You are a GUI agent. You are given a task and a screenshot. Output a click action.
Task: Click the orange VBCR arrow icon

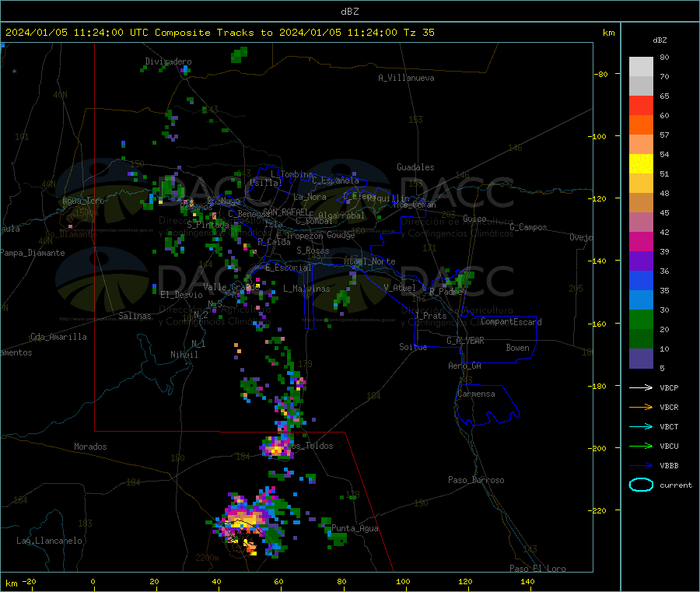(641, 407)
